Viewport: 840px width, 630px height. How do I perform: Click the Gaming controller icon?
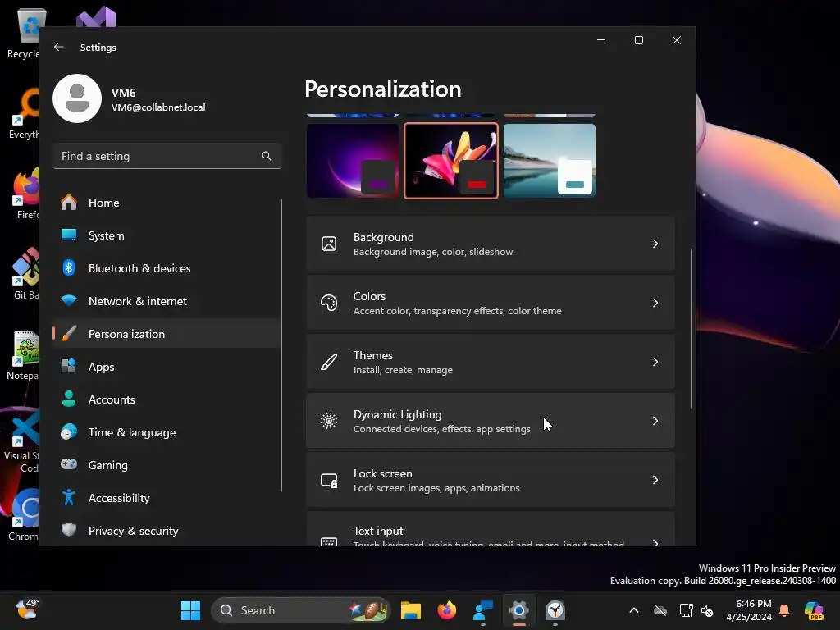[69, 464]
